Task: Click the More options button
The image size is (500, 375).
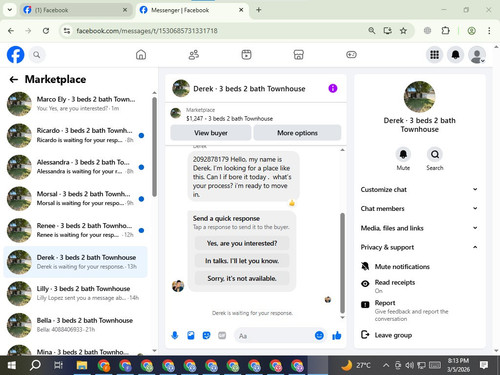Action: coord(297,133)
